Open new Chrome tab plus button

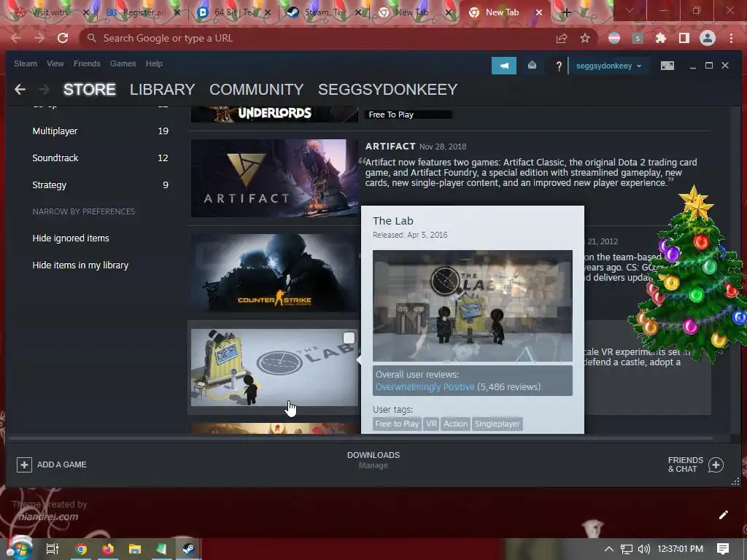(x=566, y=13)
